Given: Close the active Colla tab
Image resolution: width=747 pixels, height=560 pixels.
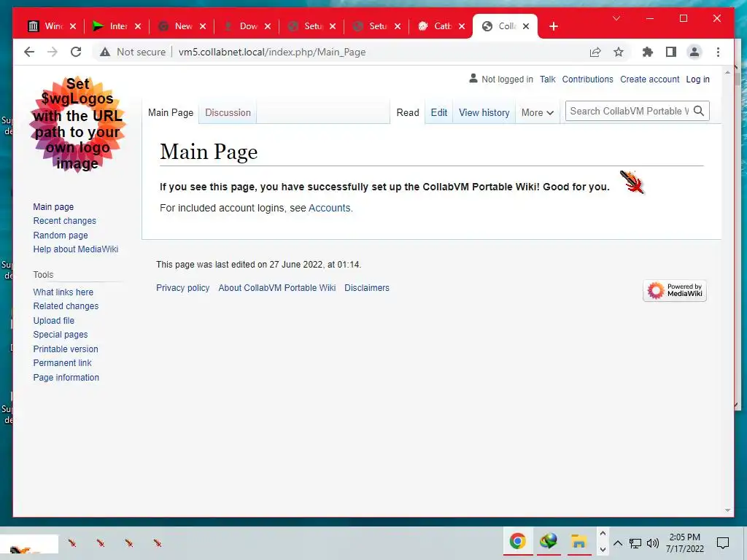Looking at the screenshot, I should pos(526,26).
